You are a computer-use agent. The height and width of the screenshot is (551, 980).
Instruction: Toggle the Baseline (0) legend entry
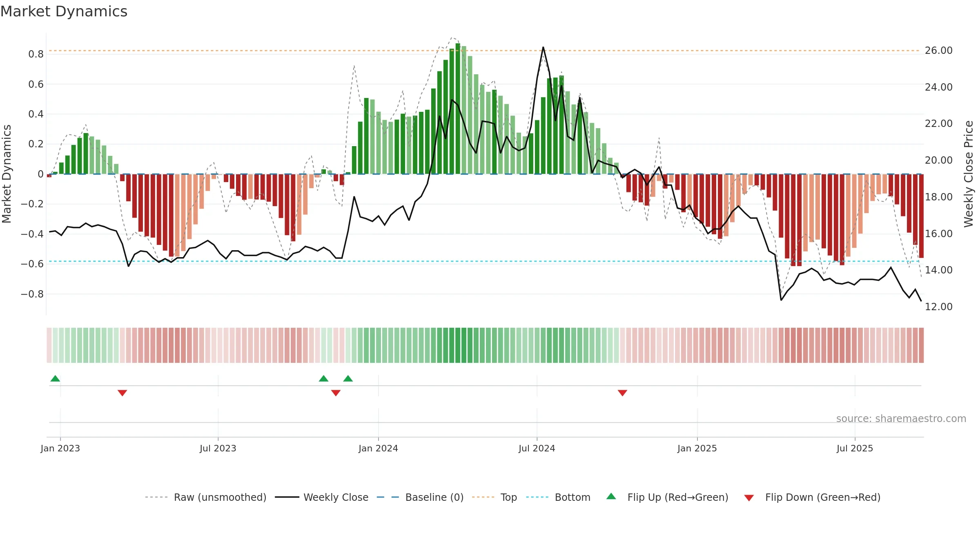click(420, 497)
